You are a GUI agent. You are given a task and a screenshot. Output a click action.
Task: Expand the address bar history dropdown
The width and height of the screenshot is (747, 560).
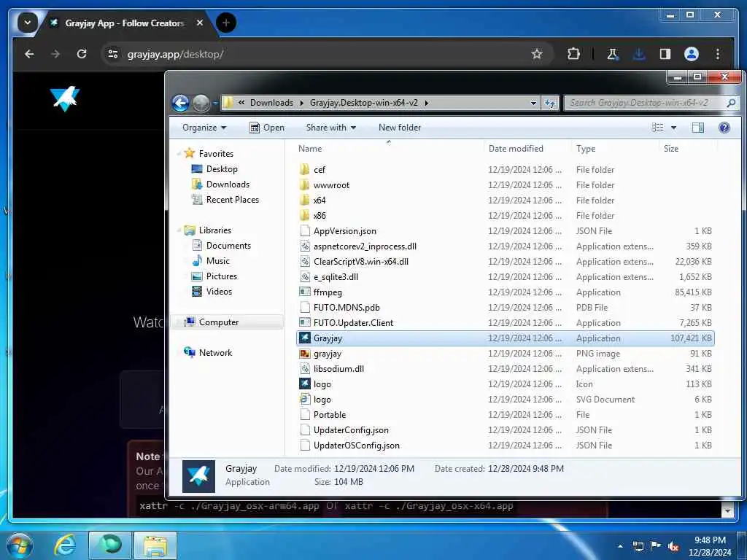click(x=533, y=103)
